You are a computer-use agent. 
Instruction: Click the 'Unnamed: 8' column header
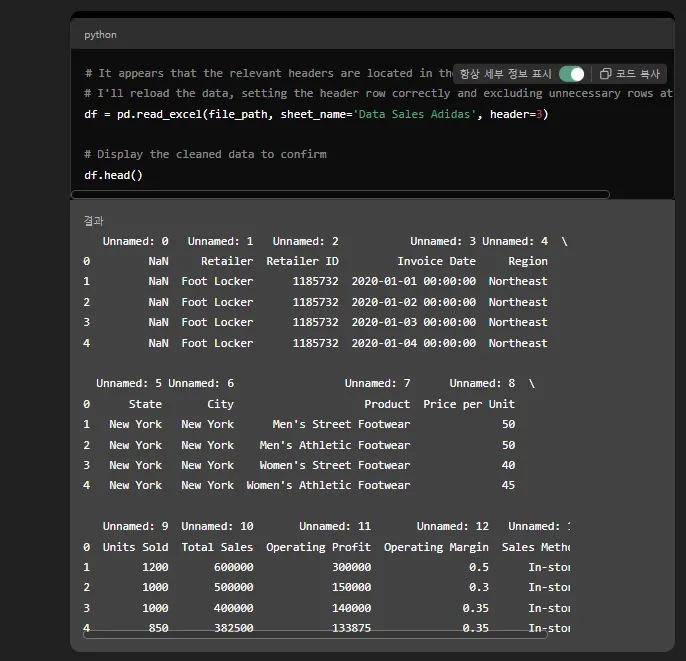pos(482,384)
